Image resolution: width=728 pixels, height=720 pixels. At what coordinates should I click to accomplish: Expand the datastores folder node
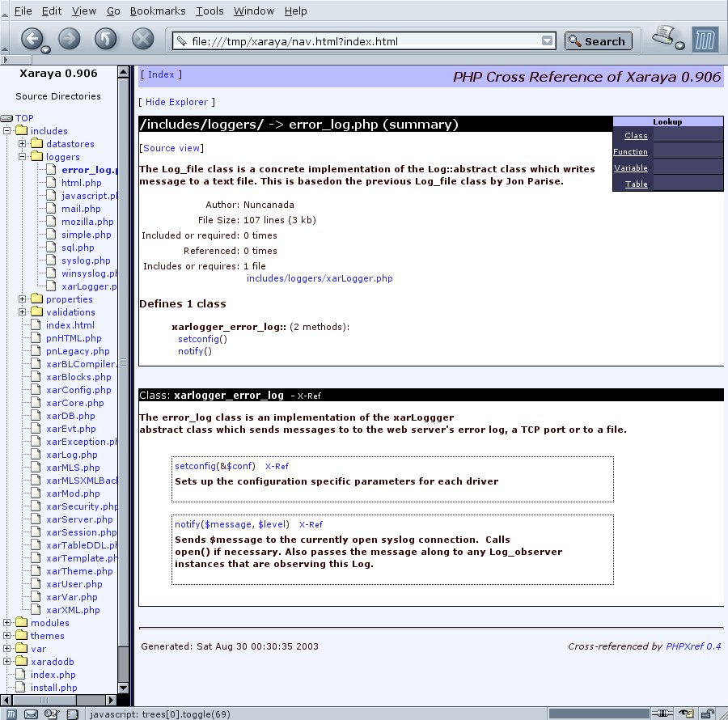click(x=23, y=144)
